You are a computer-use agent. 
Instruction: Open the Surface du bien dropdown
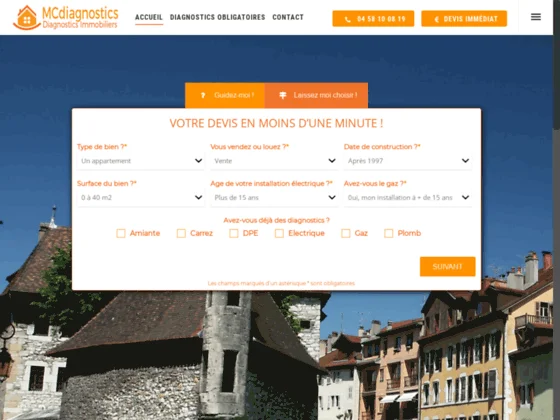tap(141, 198)
